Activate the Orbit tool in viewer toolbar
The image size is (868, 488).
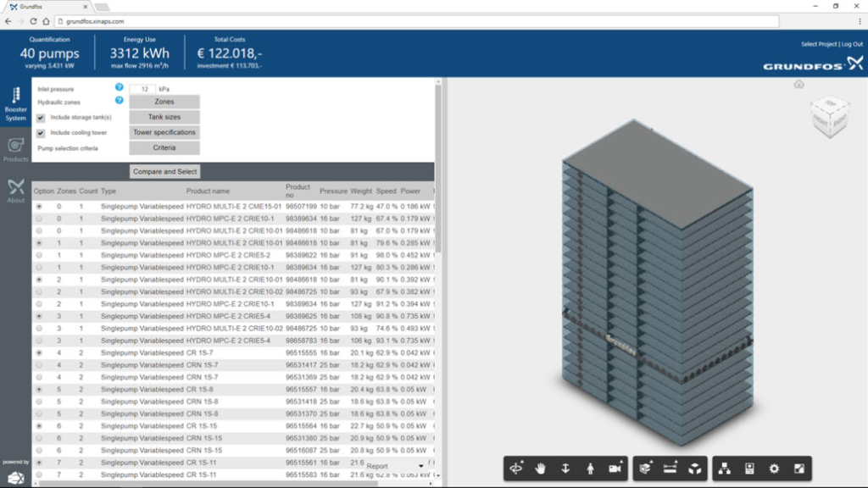click(x=516, y=468)
